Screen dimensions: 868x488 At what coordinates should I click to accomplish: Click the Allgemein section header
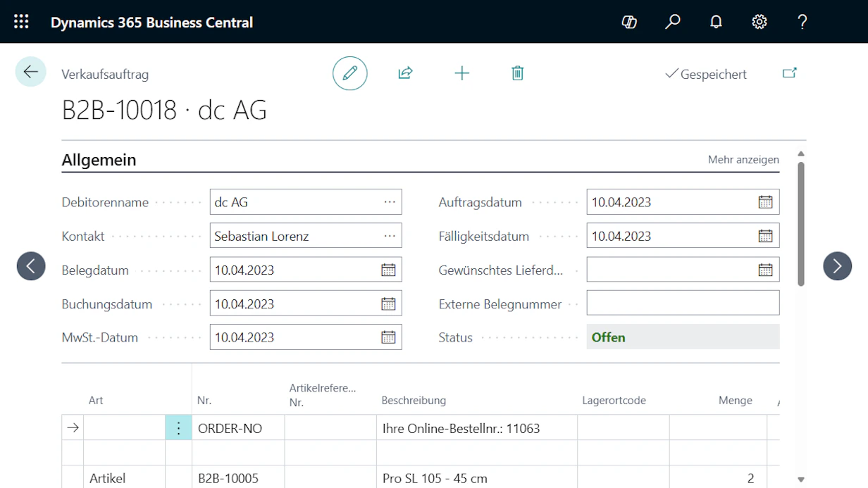coord(99,160)
